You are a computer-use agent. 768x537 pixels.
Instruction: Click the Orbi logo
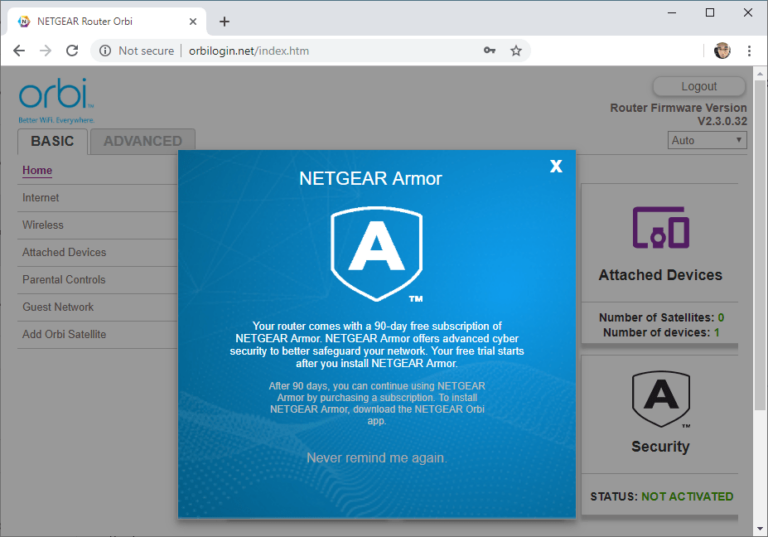pos(56,98)
